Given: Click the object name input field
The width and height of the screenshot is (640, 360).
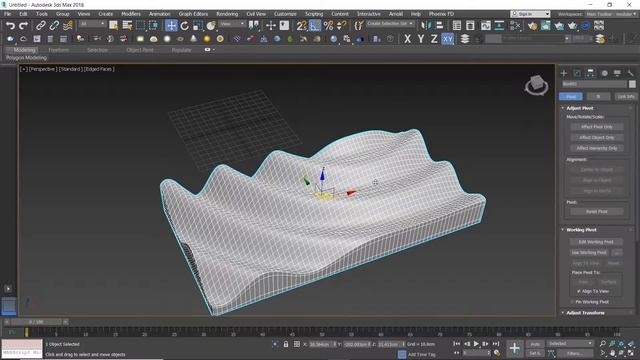Looking at the screenshot, I should coord(594,84).
